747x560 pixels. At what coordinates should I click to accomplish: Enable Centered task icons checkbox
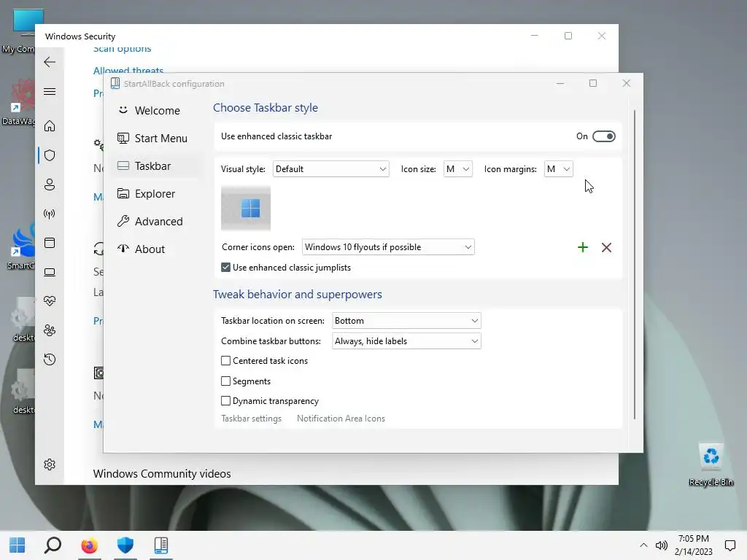(226, 361)
